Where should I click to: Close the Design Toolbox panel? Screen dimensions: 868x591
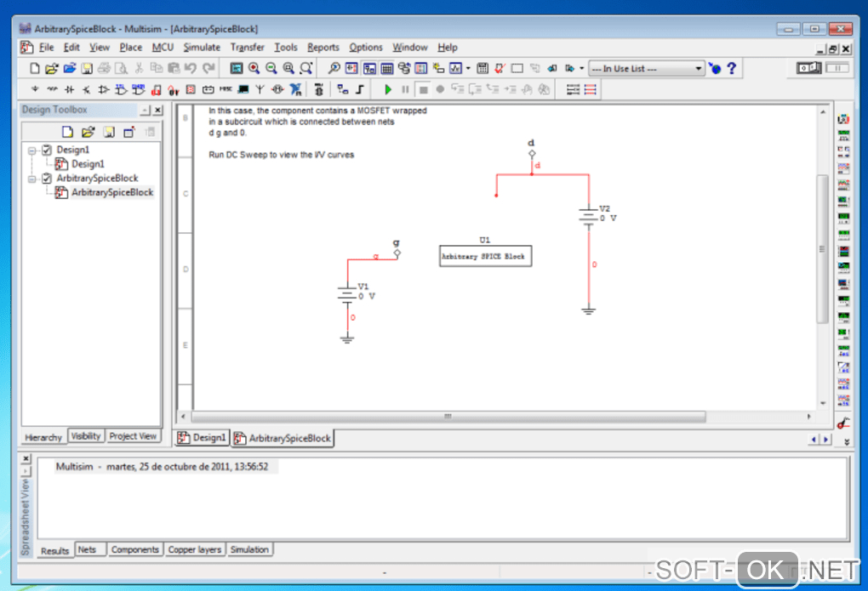(157, 110)
